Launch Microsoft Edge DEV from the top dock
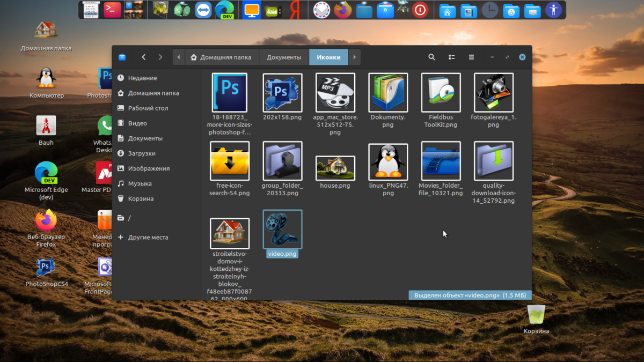 (x=225, y=10)
